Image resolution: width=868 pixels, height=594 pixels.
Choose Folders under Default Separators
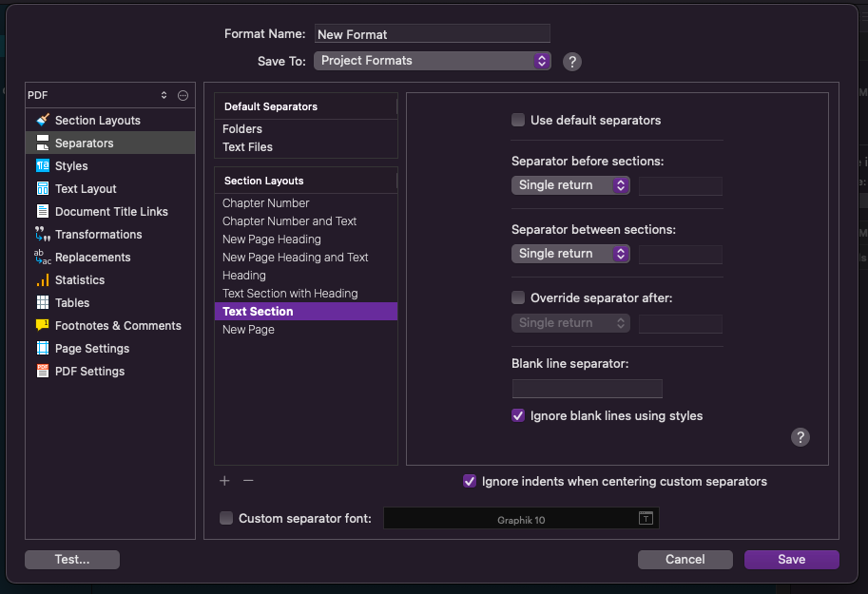coord(242,129)
